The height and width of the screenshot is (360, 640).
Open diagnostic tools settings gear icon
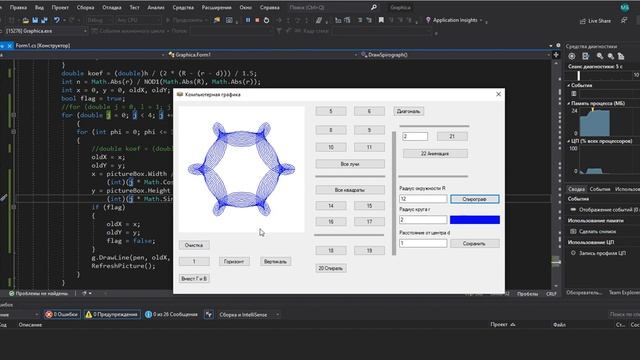pyautogui.click(x=572, y=56)
